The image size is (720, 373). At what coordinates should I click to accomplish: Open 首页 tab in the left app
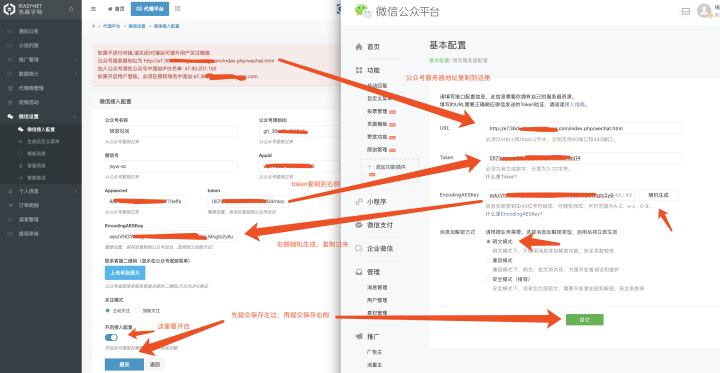tap(116, 9)
